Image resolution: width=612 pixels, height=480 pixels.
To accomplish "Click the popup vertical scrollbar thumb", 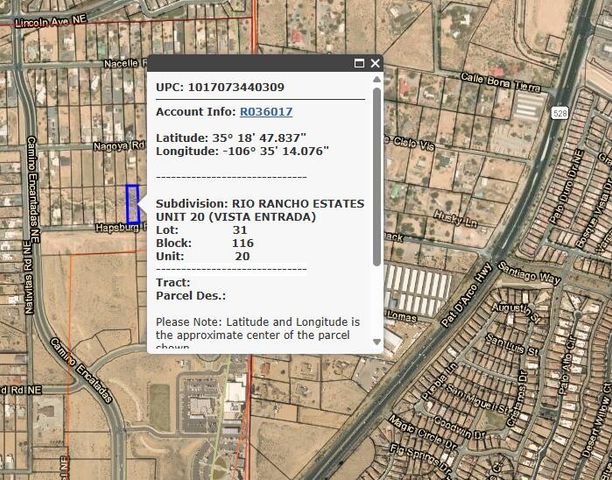I will (377, 177).
